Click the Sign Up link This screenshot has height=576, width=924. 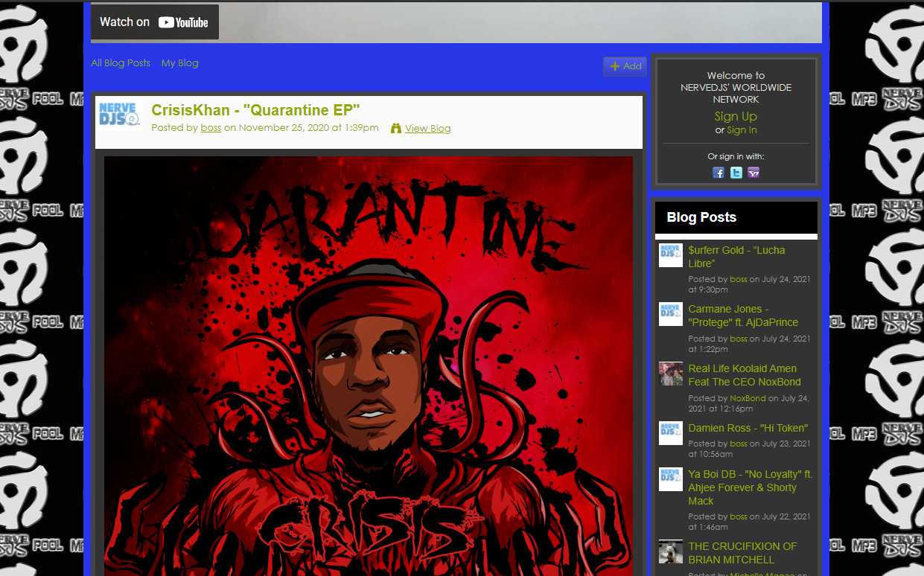pos(736,116)
